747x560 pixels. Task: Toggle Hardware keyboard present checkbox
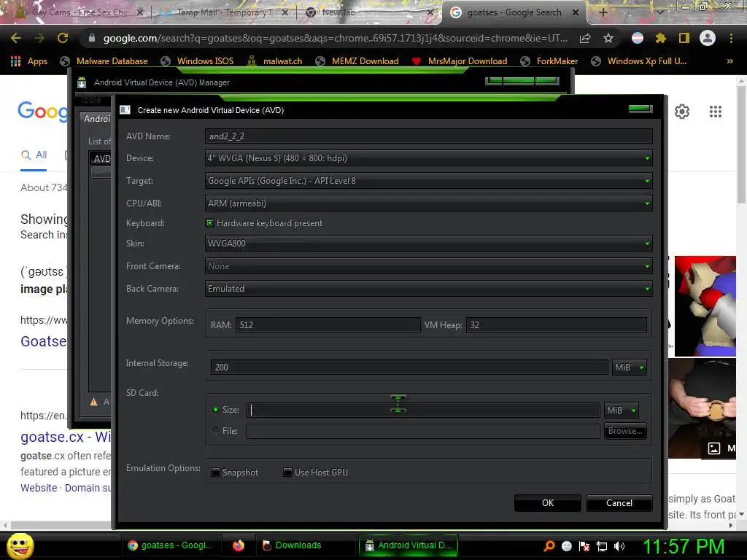(209, 223)
